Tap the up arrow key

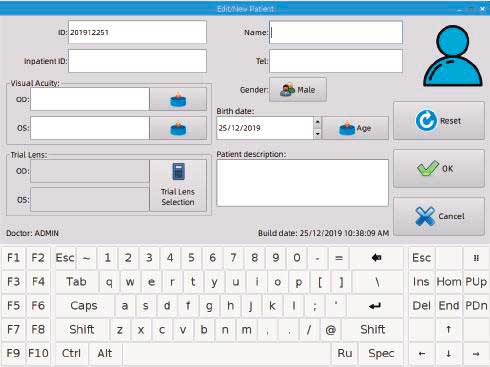(x=449, y=329)
